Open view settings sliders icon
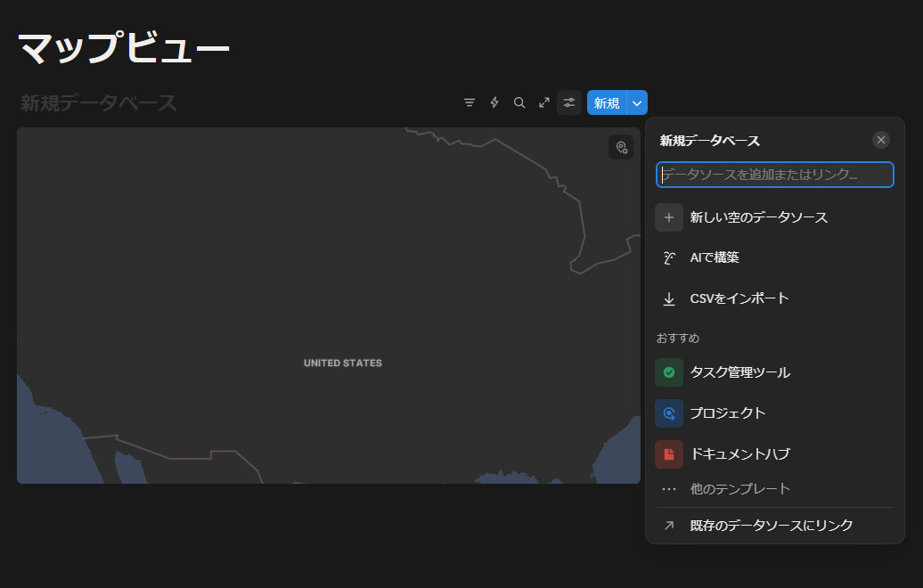This screenshot has width=923, height=588. [x=569, y=103]
